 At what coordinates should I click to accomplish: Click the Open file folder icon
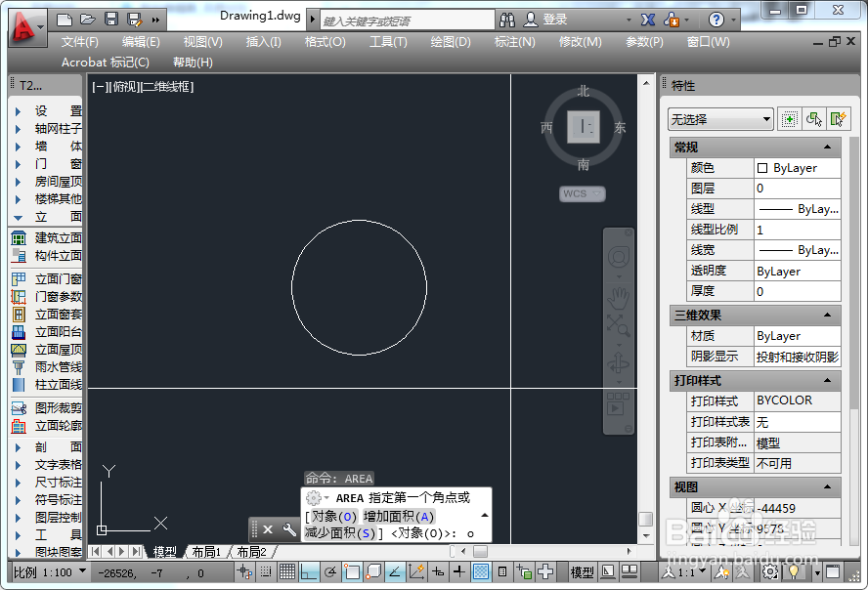(x=87, y=20)
